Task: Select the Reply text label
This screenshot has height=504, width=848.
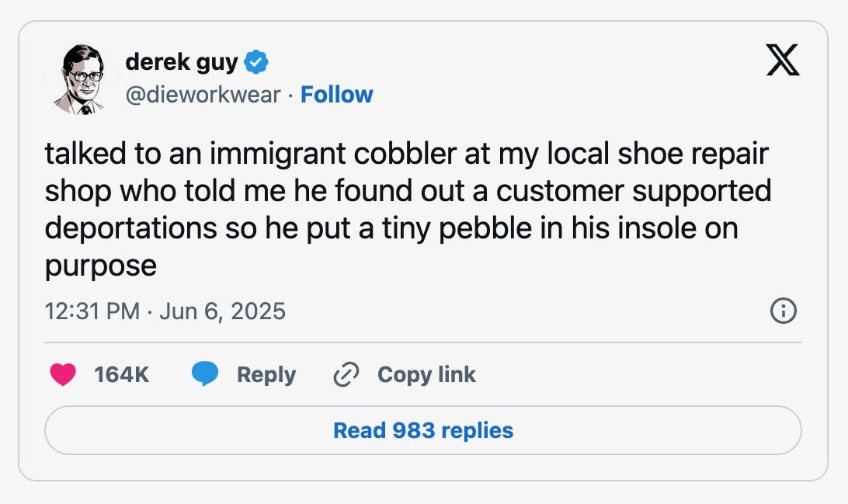Action: [266, 375]
